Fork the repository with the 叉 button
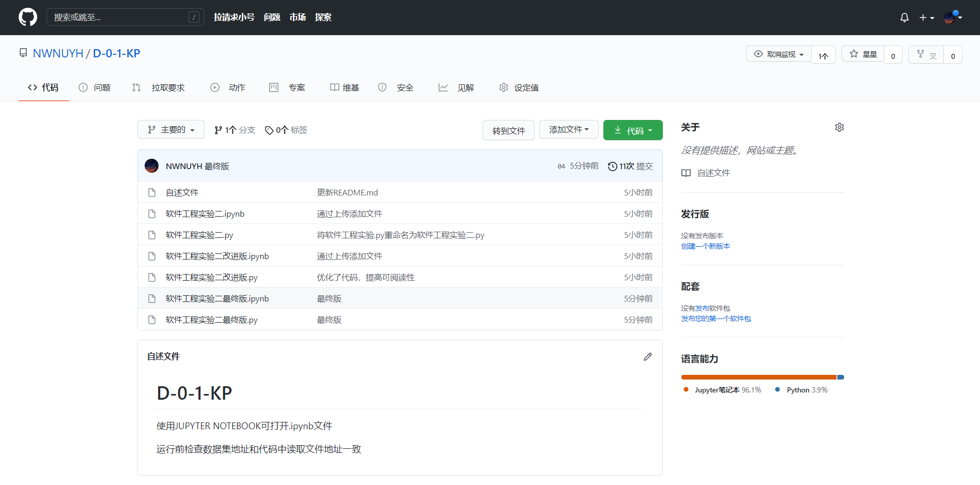The image size is (980, 485). pyautogui.click(x=926, y=54)
